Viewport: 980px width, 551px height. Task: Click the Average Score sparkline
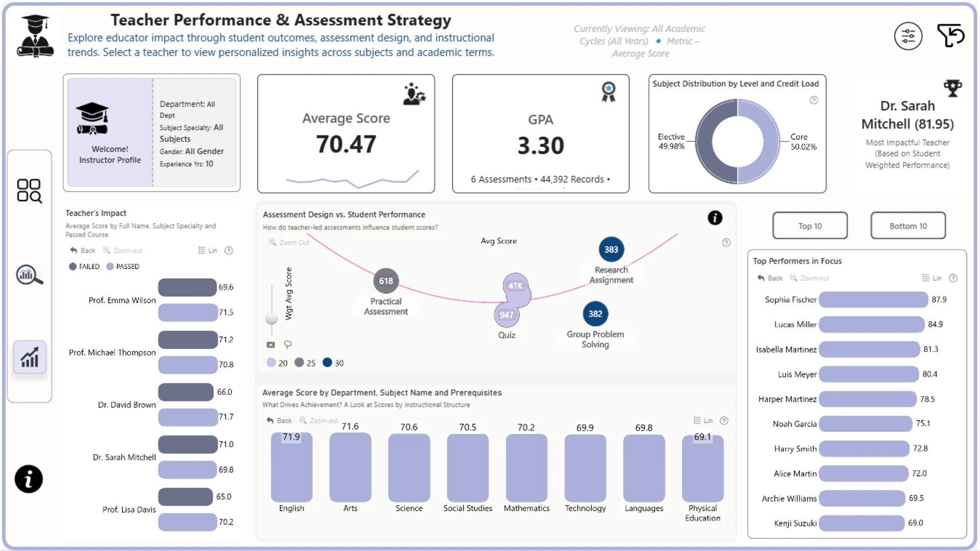point(352,180)
